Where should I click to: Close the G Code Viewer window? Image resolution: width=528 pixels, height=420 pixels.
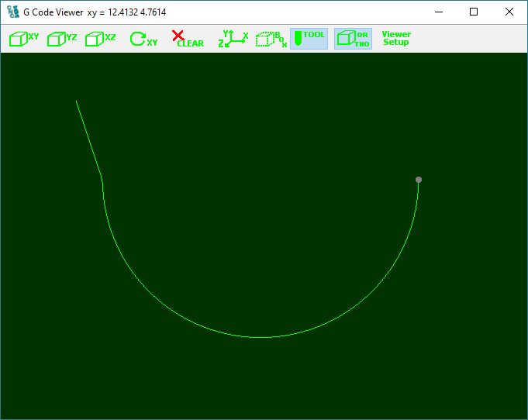[x=509, y=12]
